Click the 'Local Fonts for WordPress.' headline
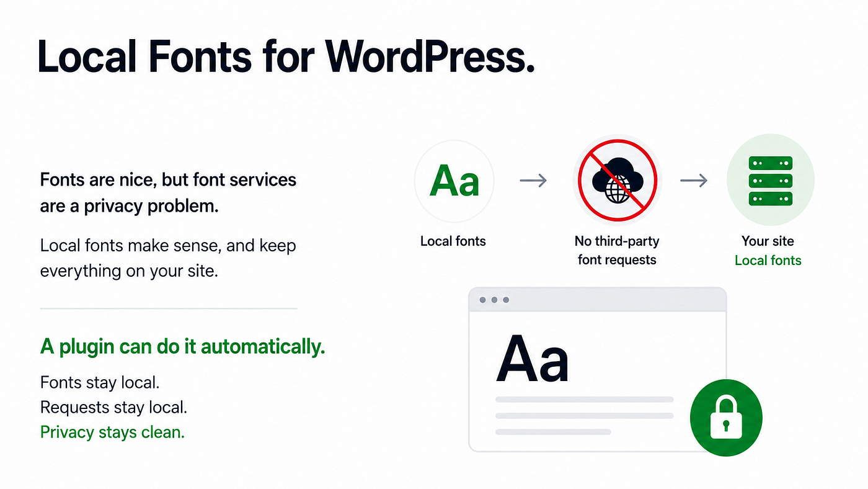 [286, 57]
